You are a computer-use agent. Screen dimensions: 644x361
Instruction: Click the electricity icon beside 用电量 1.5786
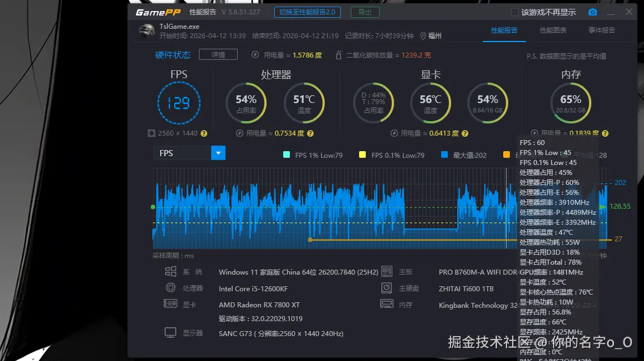tap(255, 55)
